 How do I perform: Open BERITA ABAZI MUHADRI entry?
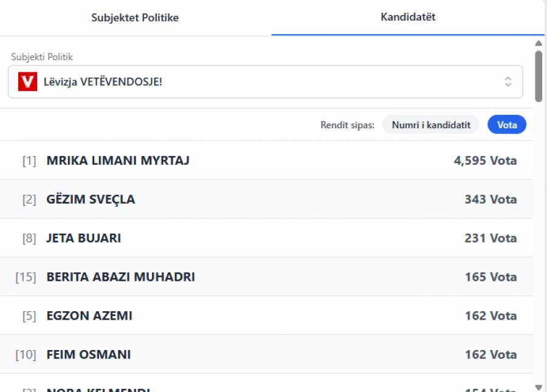pos(120,277)
